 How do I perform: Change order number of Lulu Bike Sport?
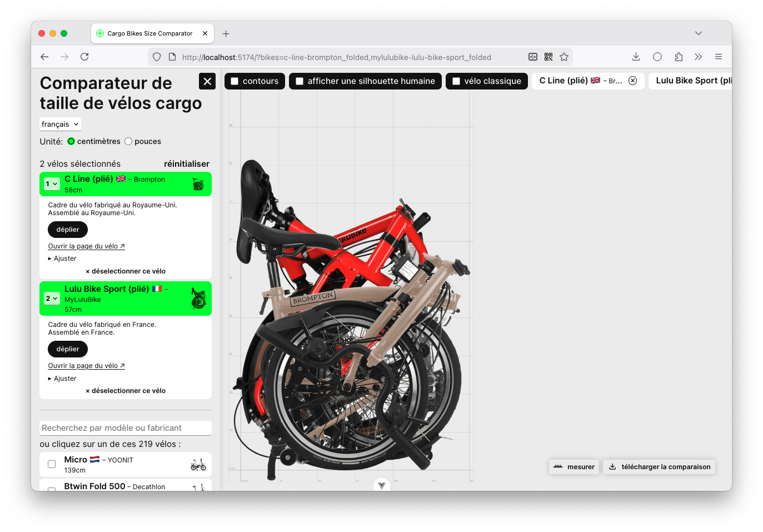point(52,299)
